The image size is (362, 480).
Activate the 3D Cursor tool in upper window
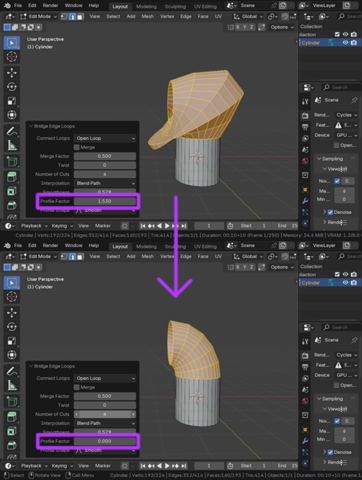(x=12, y=57)
